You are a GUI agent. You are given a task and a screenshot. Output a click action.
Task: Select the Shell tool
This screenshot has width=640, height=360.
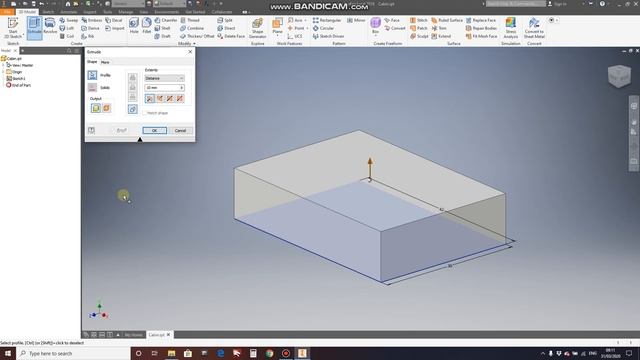pyautogui.click(x=162, y=28)
